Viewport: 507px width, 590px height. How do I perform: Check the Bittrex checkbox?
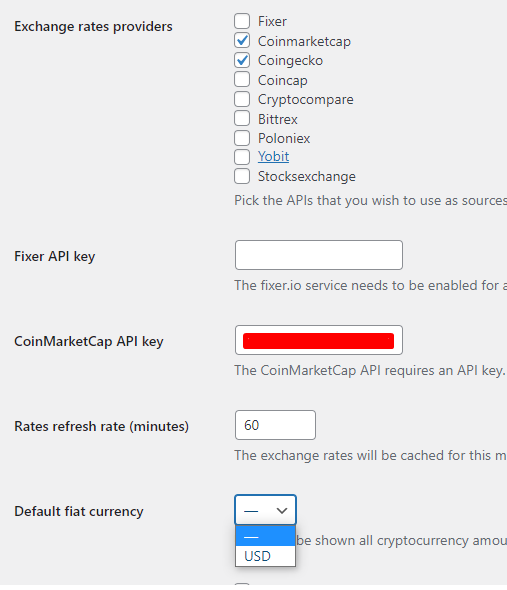(242, 119)
